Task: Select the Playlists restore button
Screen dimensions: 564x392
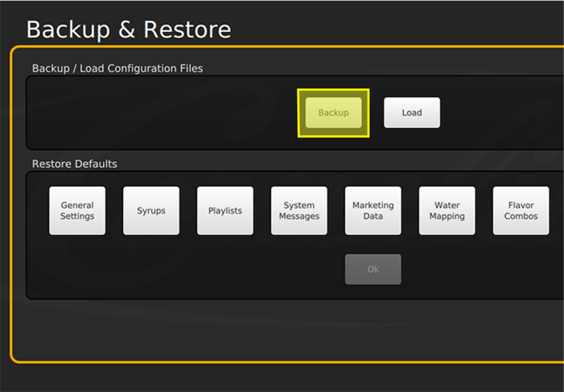Action: pyautogui.click(x=225, y=211)
